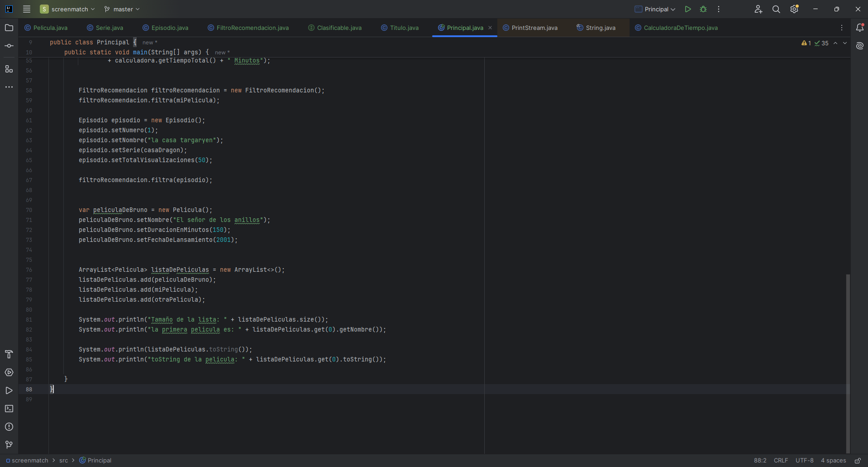Change the CRLF line separator
Screen dimensions: 868x467
pyautogui.click(x=781, y=460)
